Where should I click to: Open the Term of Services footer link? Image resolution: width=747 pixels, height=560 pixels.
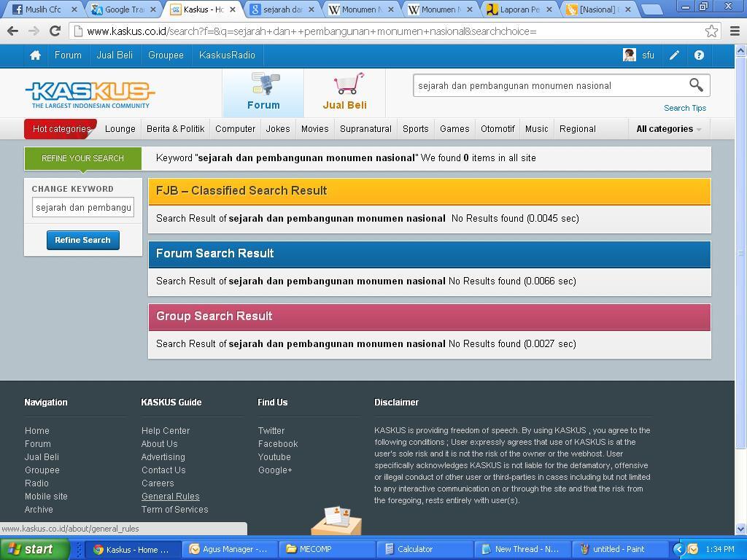(x=175, y=510)
